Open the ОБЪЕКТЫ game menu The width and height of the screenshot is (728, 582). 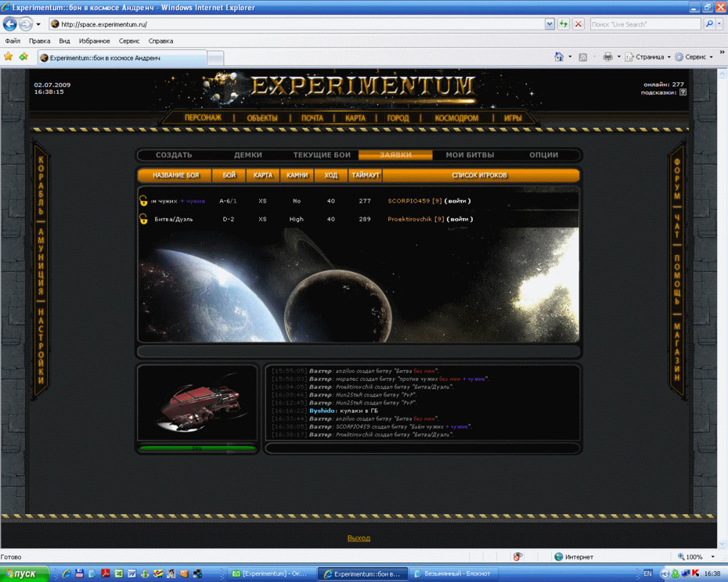262,118
